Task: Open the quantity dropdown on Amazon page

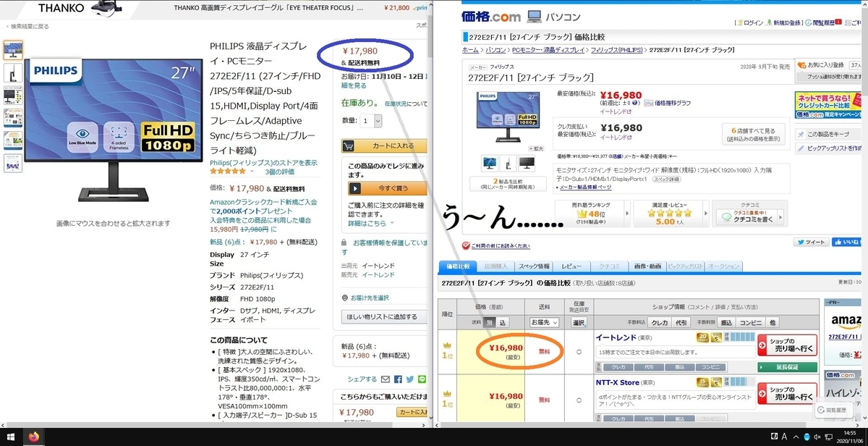Action: 371,121
